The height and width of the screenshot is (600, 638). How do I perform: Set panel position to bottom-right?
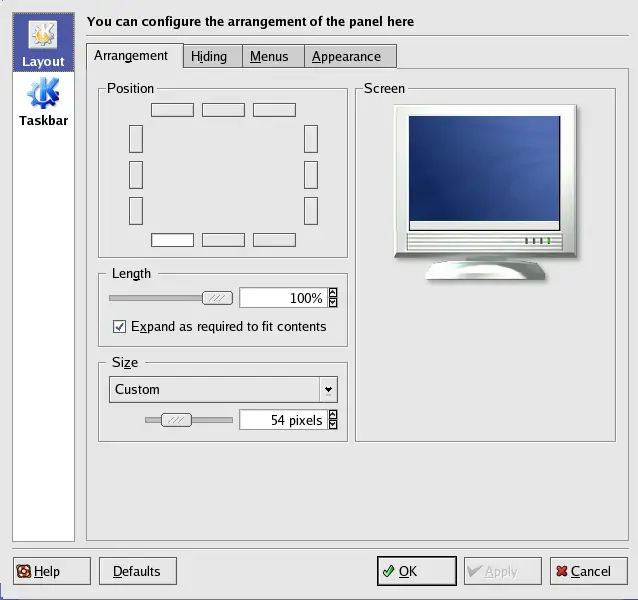pos(274,240)
